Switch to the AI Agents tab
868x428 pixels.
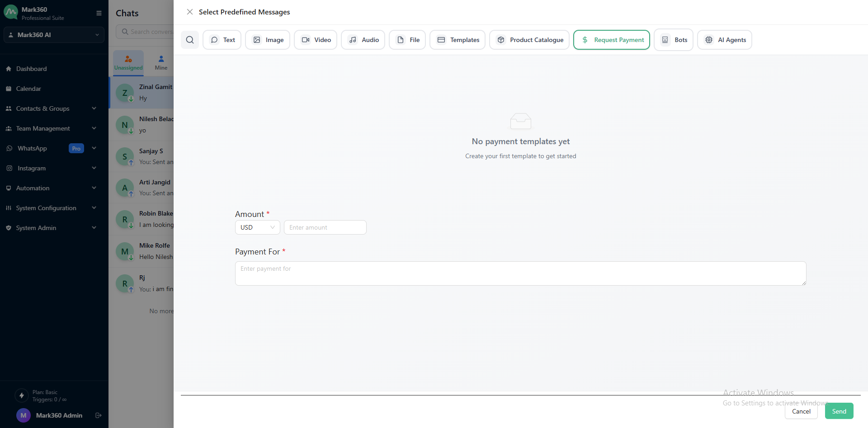725,40
